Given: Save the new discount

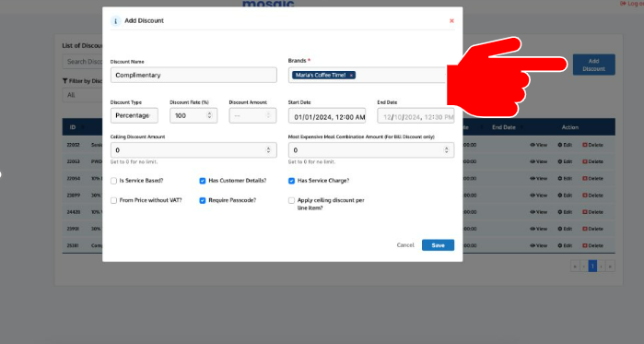Looking at the screenshot, I should click(438, 245).
